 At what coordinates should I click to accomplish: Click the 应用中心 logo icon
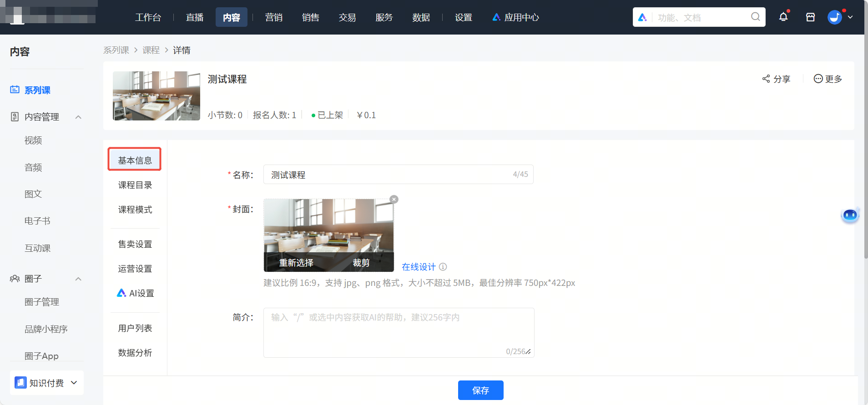pos(496,17)
